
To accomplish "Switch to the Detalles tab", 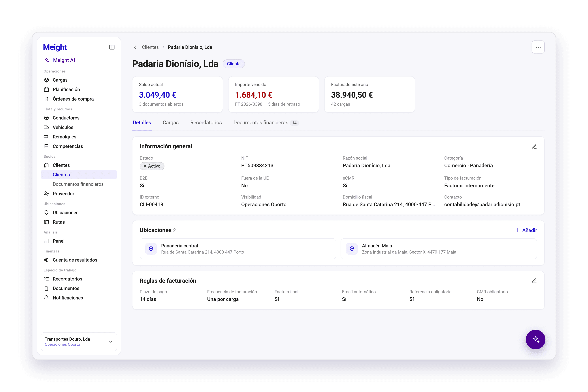I will (x=142, y=123).
